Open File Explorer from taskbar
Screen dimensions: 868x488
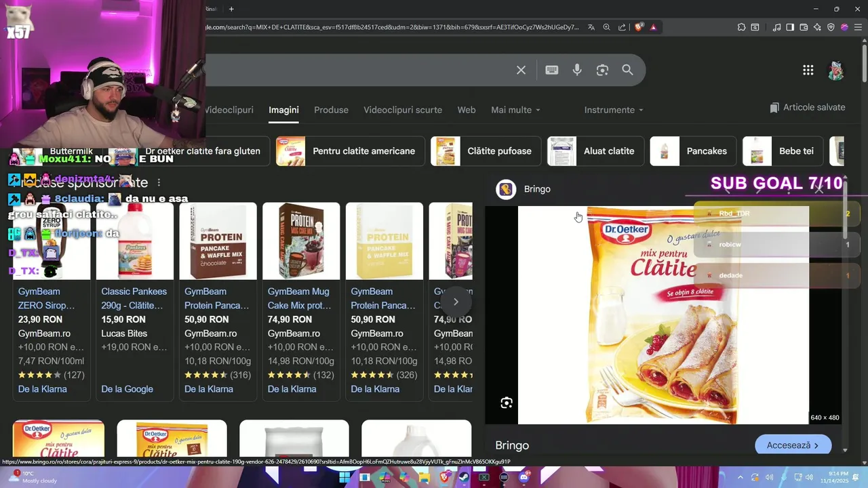(424, 477)
